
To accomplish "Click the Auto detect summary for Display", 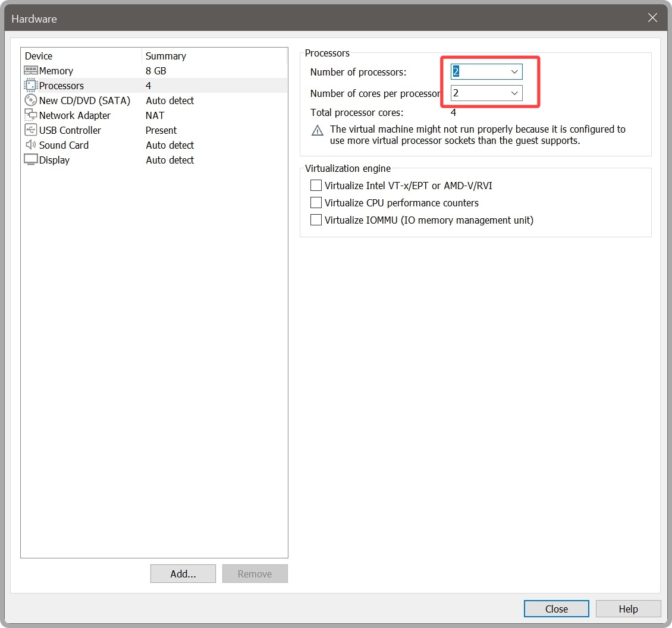I will tap(169, 160).
